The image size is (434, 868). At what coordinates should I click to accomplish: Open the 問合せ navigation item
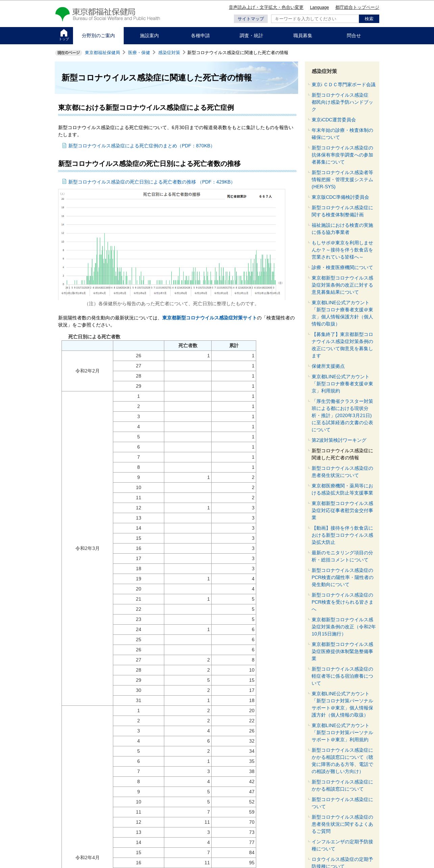pyautogui.click(x=354, y=35)
